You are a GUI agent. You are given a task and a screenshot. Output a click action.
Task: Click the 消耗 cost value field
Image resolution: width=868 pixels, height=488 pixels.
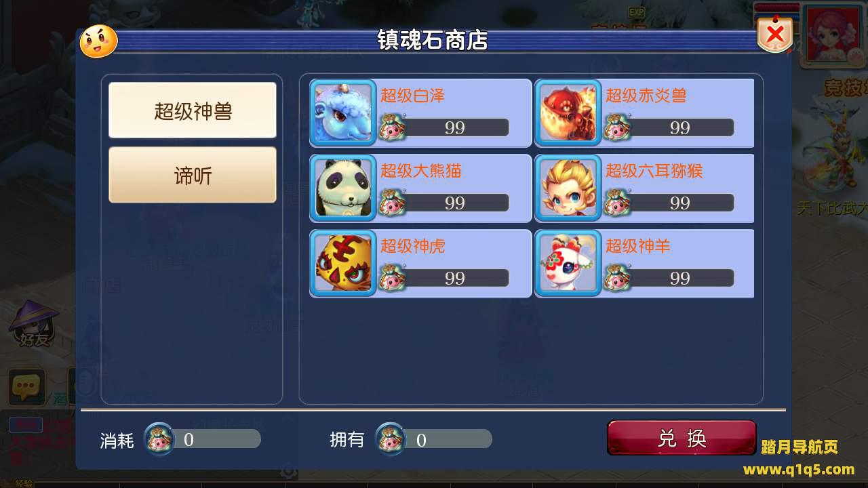click(x=212, y=439)
